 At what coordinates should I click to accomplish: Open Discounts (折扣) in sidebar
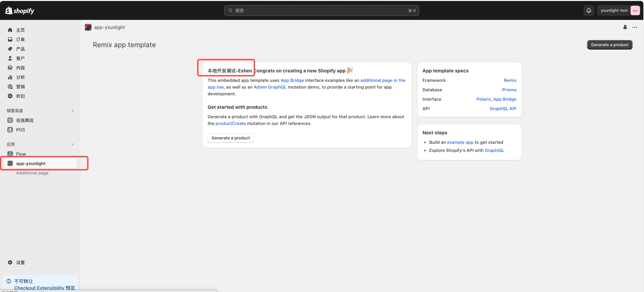tap(20, 96)
